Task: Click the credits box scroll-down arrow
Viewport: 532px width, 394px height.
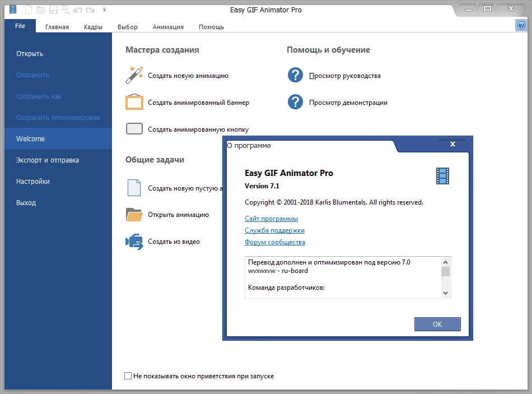Action: 446,293
